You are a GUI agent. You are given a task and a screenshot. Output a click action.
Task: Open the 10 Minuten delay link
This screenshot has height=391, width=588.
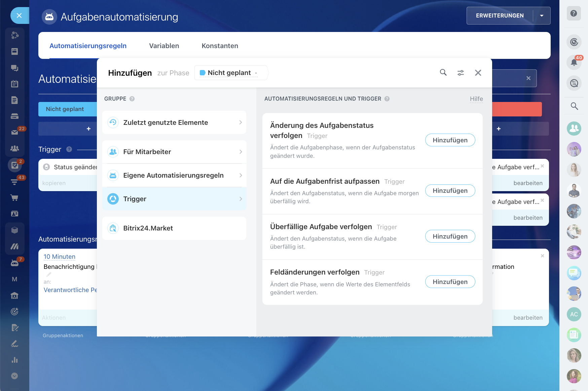pos(60,257)
